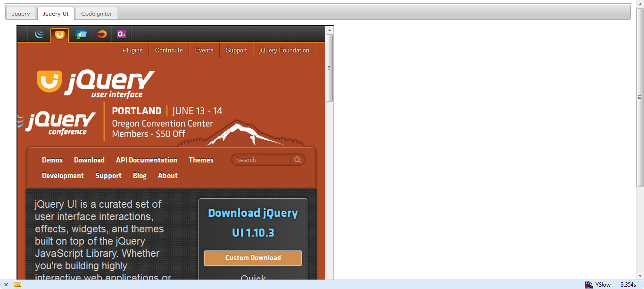Click the outer page vertical scrollbar thumb
The image size is (644, 289).
[x=640, y=97]
